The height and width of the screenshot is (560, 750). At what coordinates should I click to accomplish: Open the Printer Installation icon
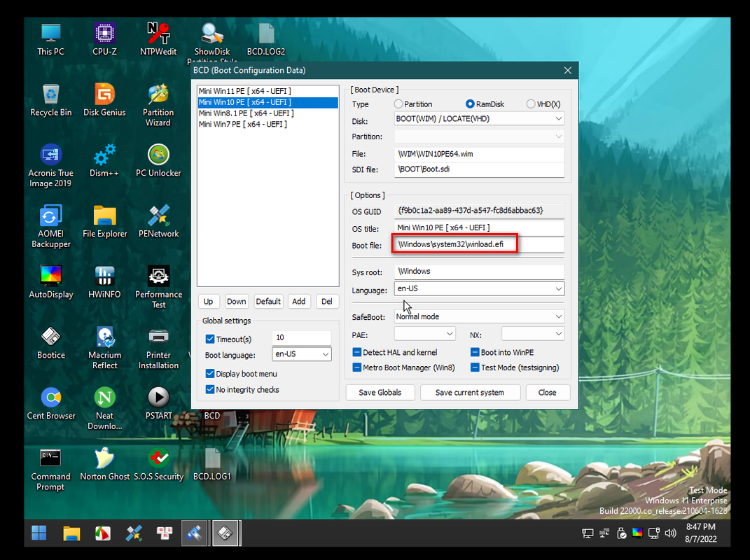tap(158, 348)
